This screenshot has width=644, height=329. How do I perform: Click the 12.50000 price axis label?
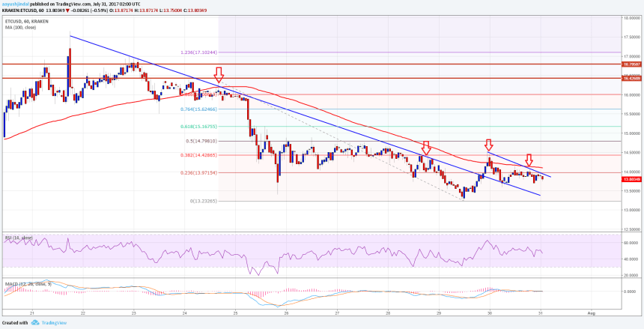632,229
